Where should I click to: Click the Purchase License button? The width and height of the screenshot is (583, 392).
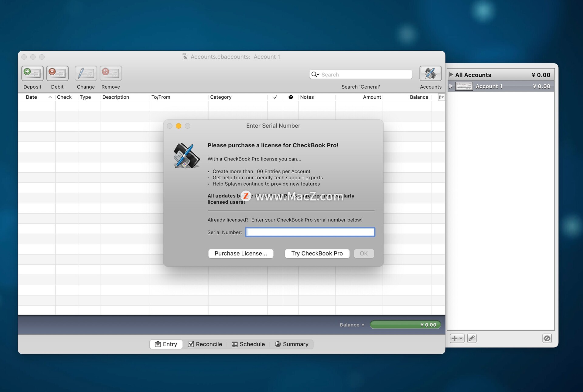pos(241,253)
